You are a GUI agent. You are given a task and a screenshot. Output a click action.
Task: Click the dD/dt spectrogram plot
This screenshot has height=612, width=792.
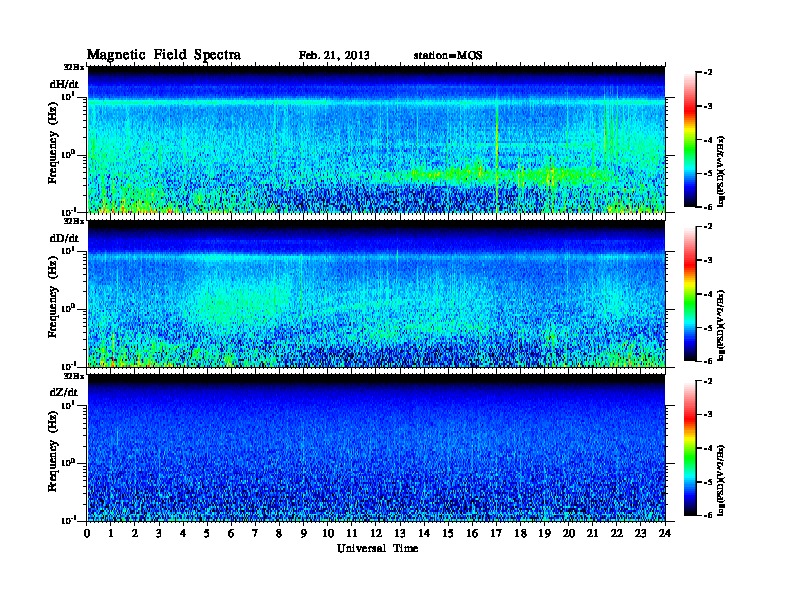pyautogui.click(x=376, y=294)
